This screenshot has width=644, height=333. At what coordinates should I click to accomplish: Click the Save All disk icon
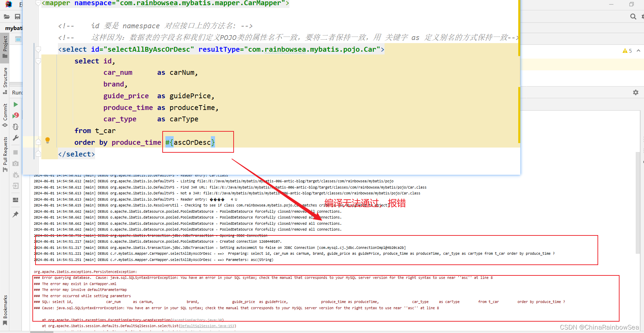coord(18,17)
